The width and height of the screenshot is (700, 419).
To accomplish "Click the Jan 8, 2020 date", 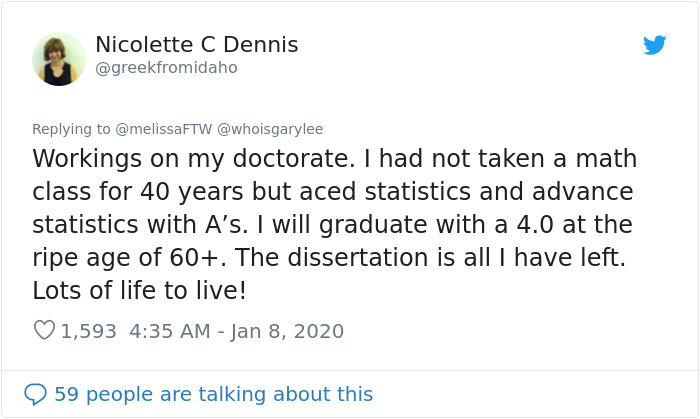I will (287, 331).
